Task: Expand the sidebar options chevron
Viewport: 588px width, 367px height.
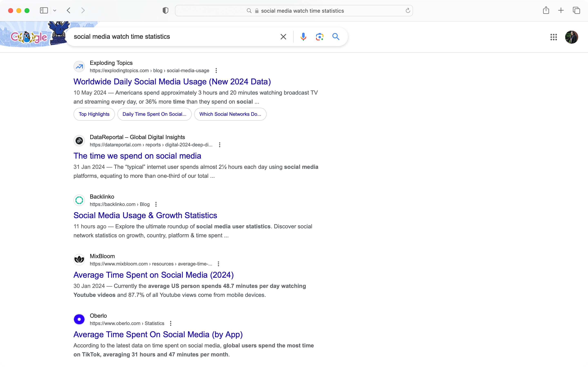Action: [x=55, y=10]
